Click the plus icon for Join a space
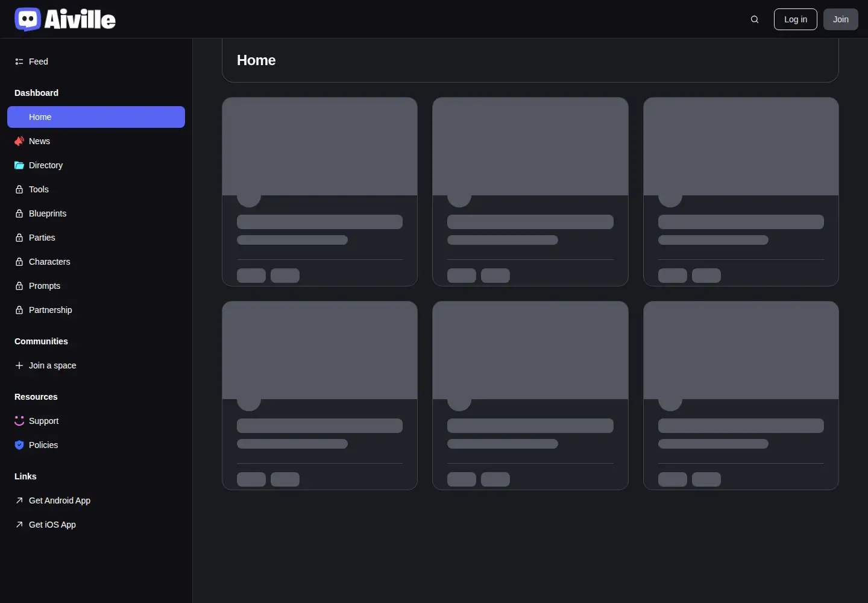This screenshot has height=603, width=868. (x=19, y=365)
